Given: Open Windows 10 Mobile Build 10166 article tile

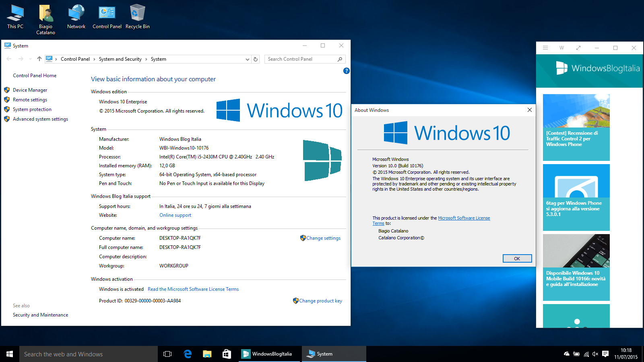Looking at the screenshot, I should [576, 267].
